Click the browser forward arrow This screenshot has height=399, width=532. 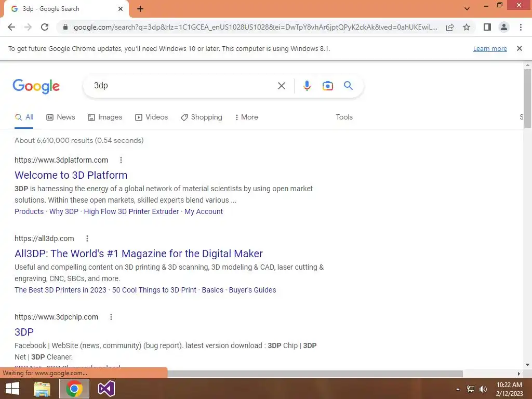click(x=28, y=27)
